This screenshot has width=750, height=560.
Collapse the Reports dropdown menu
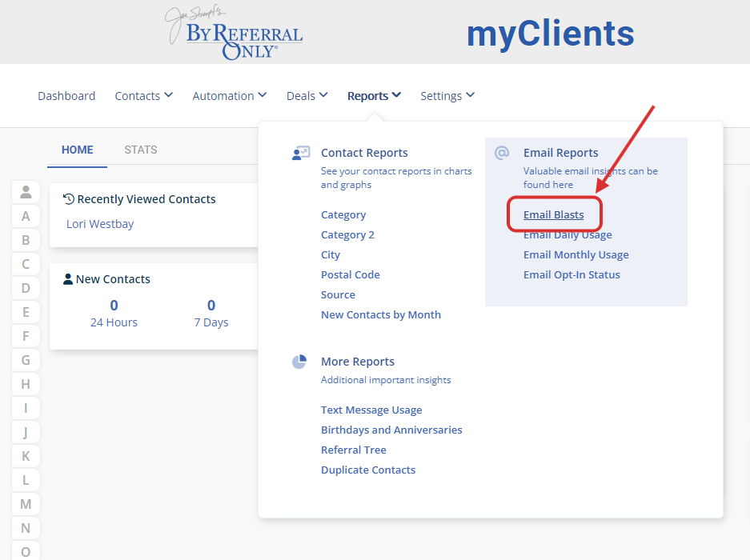pyautogui.click(x=374, y=96)
